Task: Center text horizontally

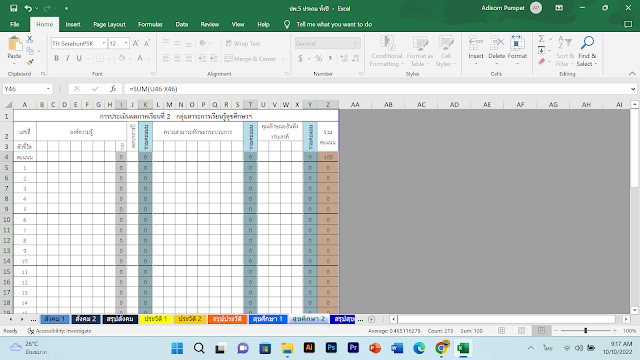Action: 177,59
